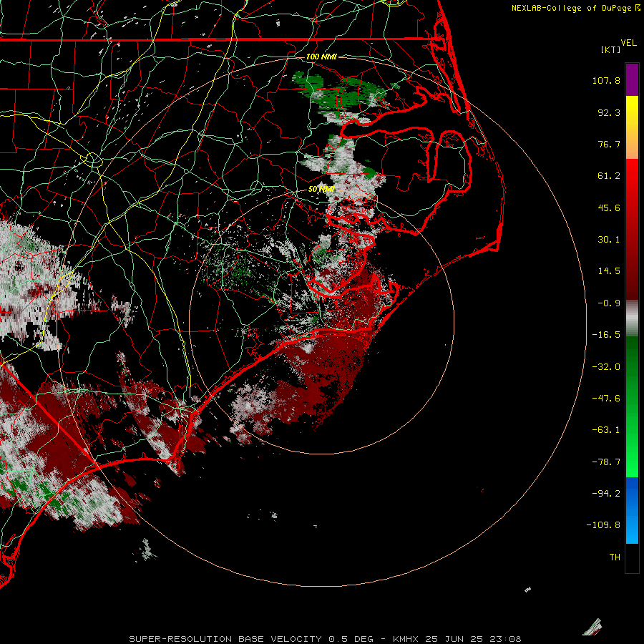Image resolution: width=644 pixels, height=644 pixels.
Task: Click the 107.8 value on velocity scale
Action: pyautogui.click(x=606, y=80)
